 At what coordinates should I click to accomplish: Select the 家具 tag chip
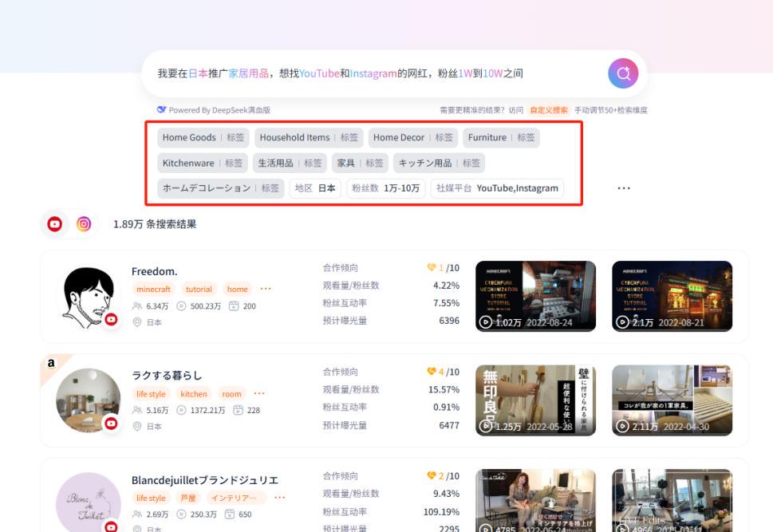coord(360,164)
